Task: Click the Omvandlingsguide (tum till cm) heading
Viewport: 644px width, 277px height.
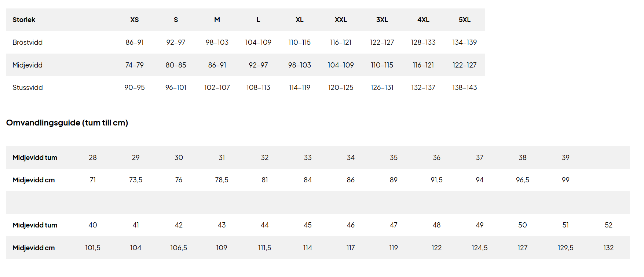Action: coord(67,123)
